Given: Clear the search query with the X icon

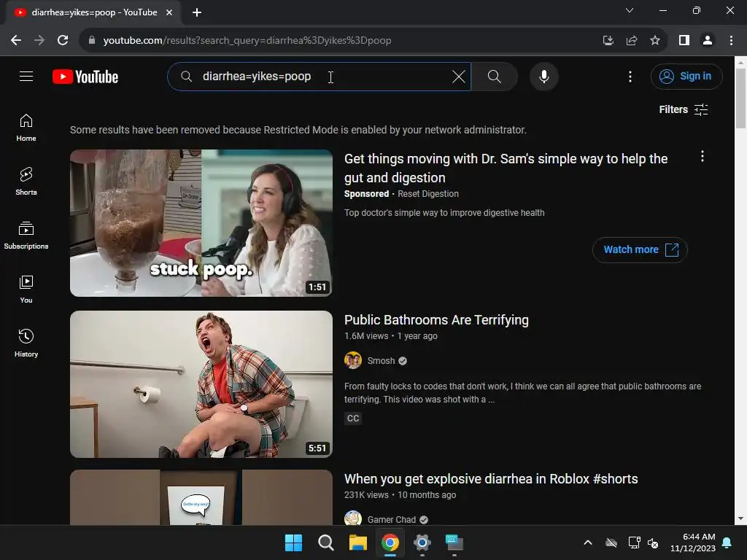Looking at the screenshot, I should click(458, 77).
